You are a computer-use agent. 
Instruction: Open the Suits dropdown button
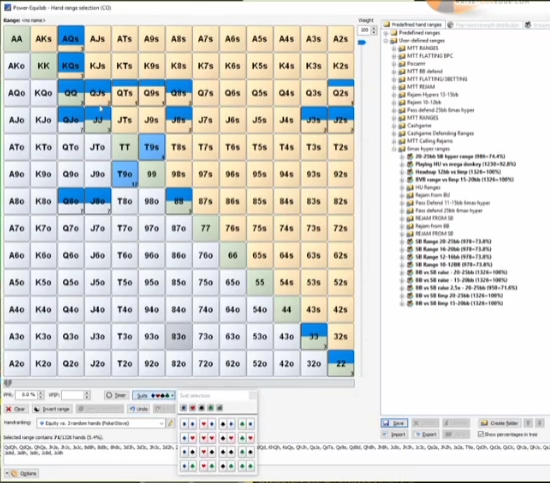tap(154, 395)
